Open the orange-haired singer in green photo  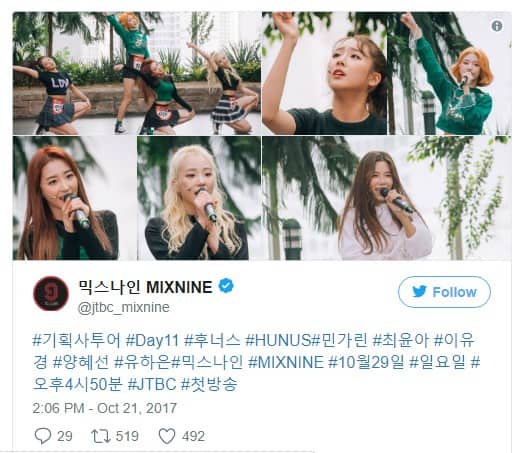pos(449,73)
